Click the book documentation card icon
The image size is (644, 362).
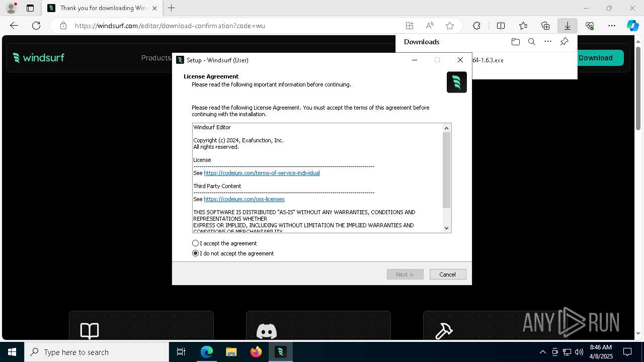point(90,331)
